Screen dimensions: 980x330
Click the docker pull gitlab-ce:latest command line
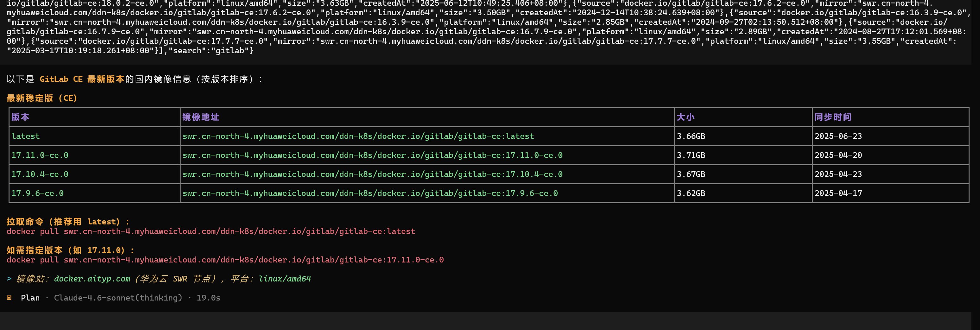211,231
